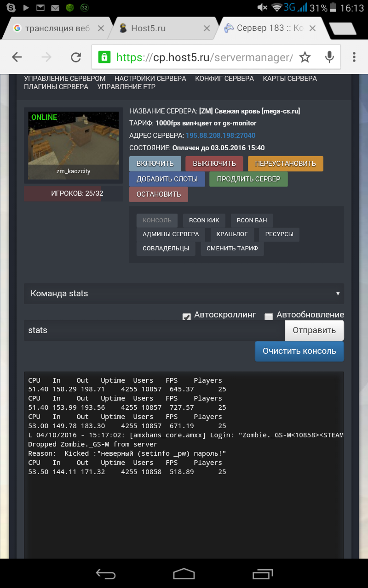Screen dimensions: 368x588
Task: Enable the 'Автообновление' checkbox
Action: tap(269, 317)
